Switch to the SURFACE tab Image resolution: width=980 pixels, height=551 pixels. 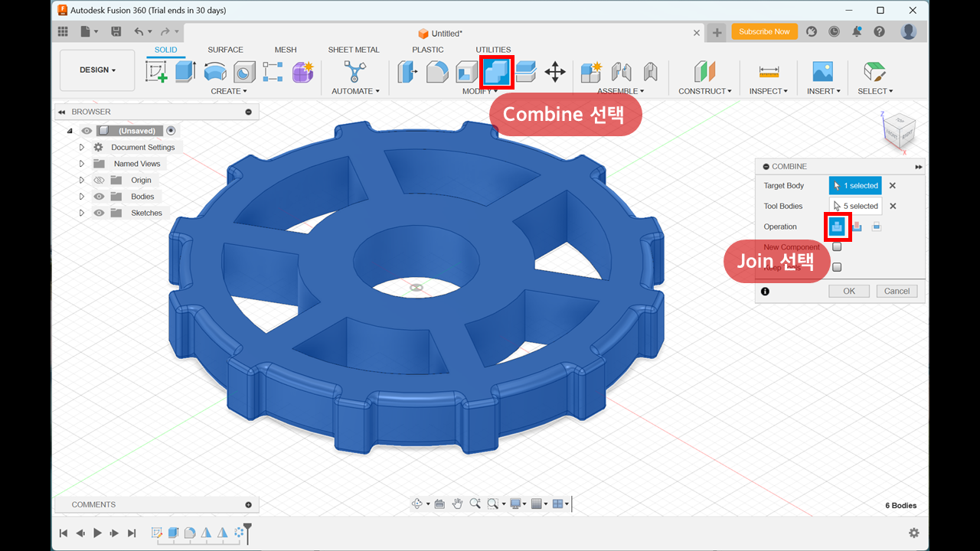[225, 50]
